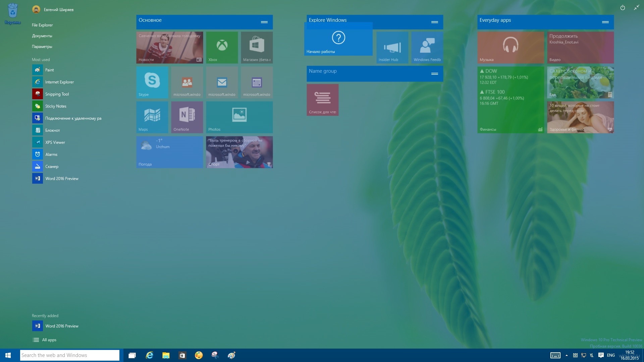Open the Maps tile
This screenshot has width=644, height=362.
[x=152, y=117]
